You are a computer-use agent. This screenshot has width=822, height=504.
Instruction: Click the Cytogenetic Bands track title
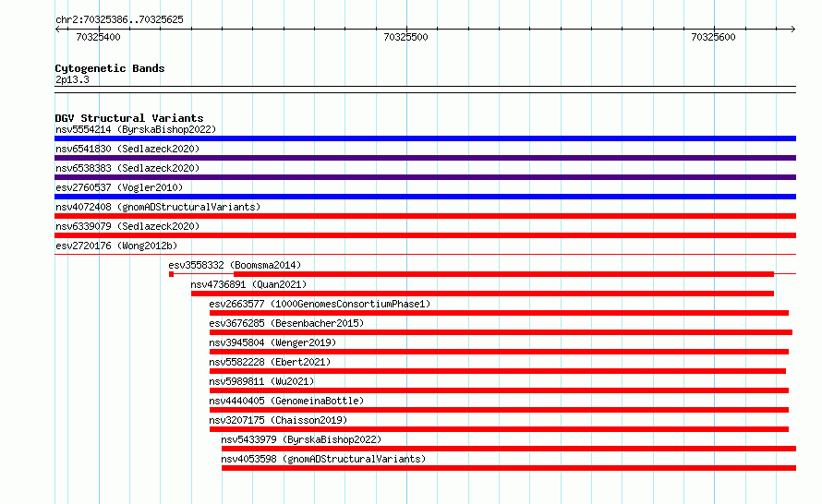(110, 68)
